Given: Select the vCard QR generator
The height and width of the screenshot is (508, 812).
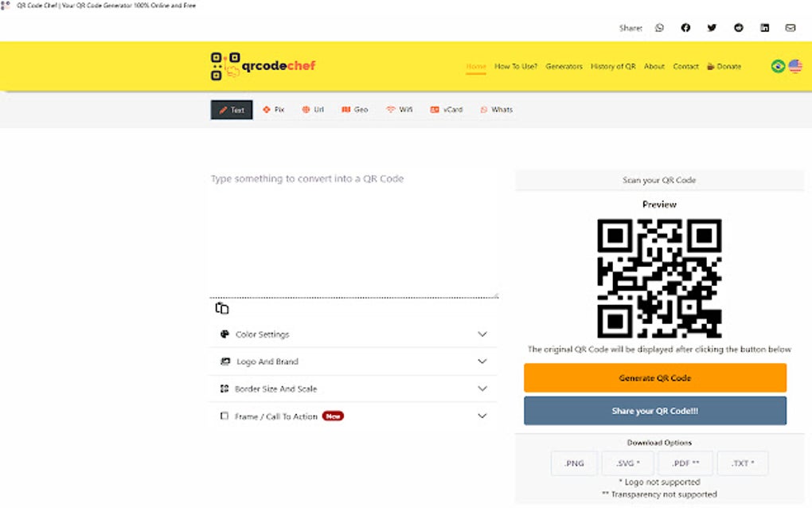Looking at the screenshot, I should (x=447, y=110).
